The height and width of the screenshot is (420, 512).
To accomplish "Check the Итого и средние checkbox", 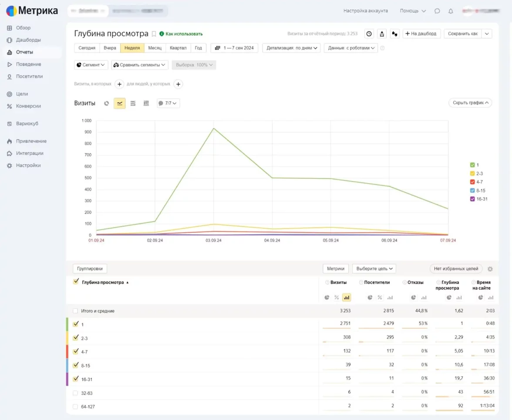I will point(76,311).
